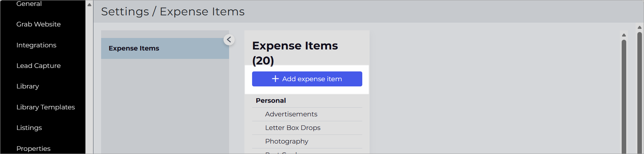The height and width of the screenshot is (154, 644).
Task: Click the outer page scrollbar thumb
Action: [x=639, y=92]
